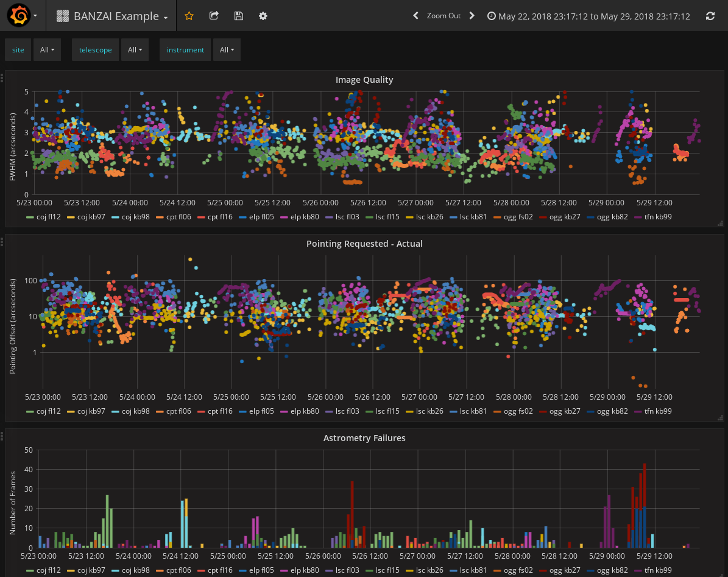Shift time range forward with right arrow
728x577 pixels.
[472, 16]
